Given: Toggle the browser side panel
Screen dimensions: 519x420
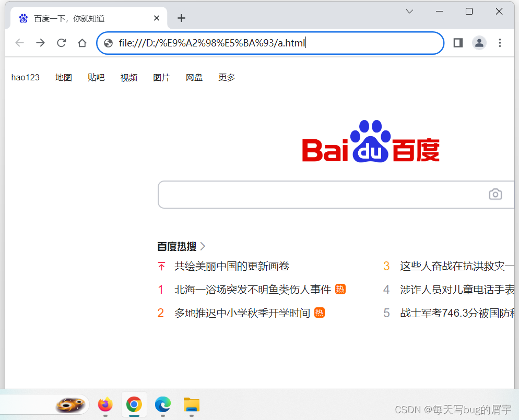Looking at the screenshot, I should pyautogui.click(x=458, y=43).
